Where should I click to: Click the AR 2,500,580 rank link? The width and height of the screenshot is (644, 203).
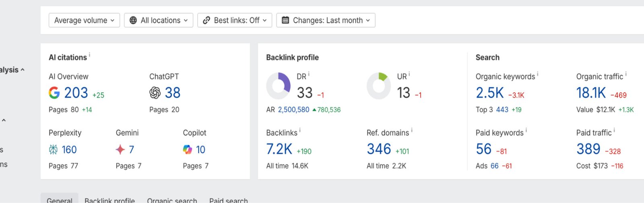[293, 110]
